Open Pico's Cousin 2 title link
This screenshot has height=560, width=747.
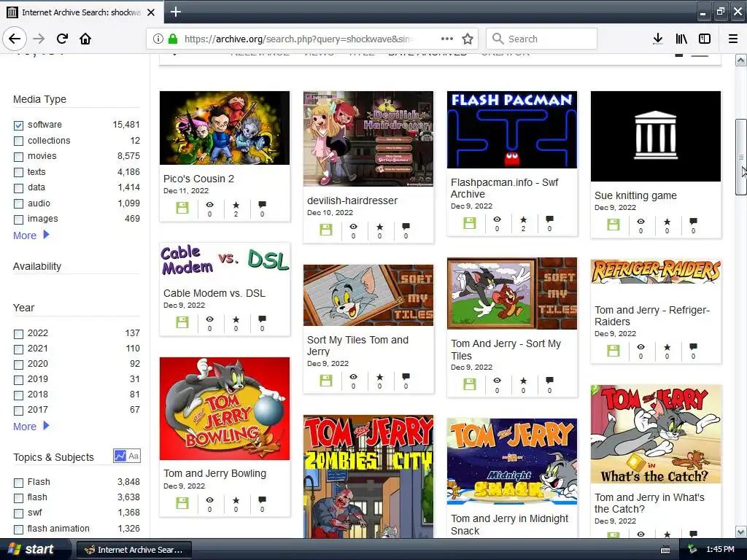pos(198,179)
